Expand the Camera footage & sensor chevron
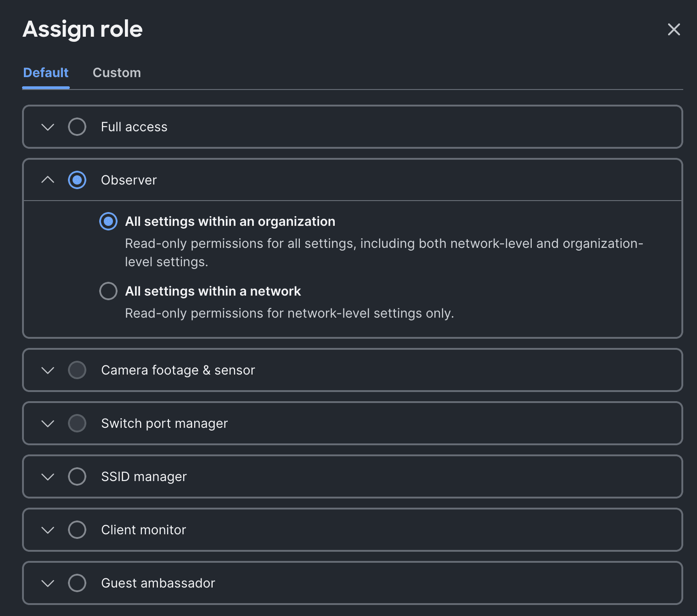 point(48,370)
